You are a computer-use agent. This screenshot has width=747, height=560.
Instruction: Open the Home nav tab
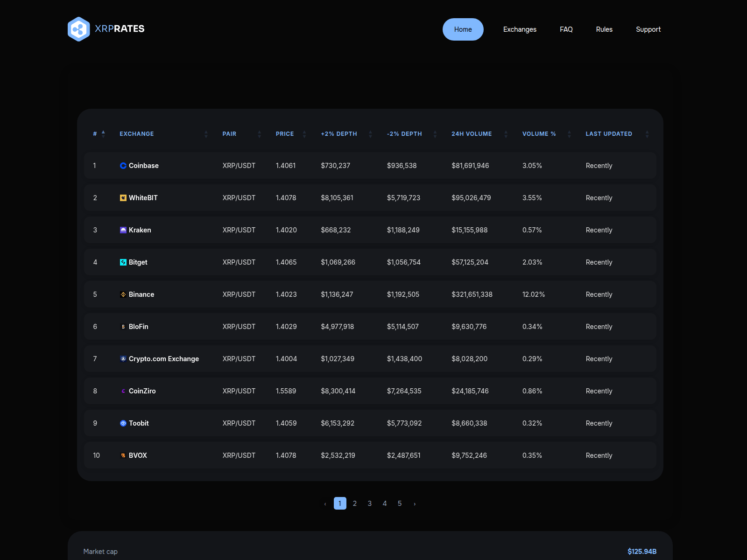point(463,29)
